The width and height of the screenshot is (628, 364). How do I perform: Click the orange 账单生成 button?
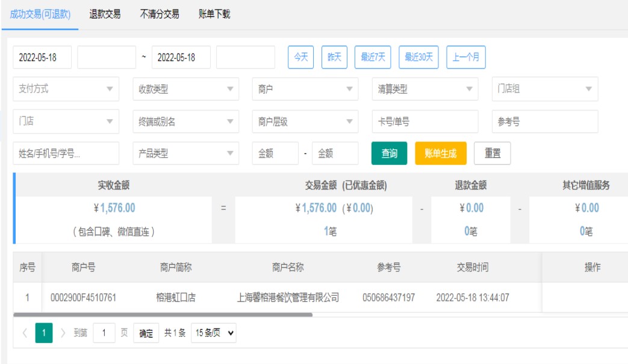(440, 153)
